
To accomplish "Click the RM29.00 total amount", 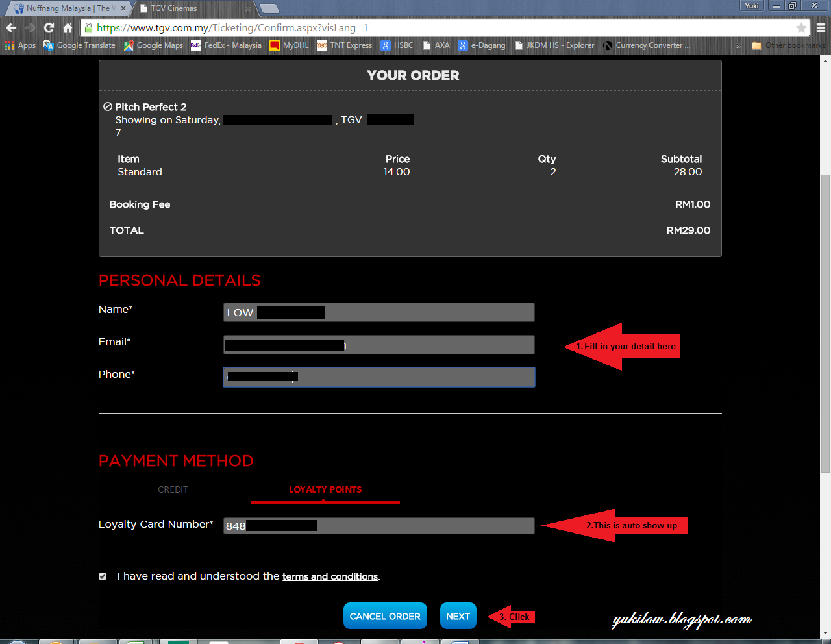I will pyautogui.click(x=688, y=230).
